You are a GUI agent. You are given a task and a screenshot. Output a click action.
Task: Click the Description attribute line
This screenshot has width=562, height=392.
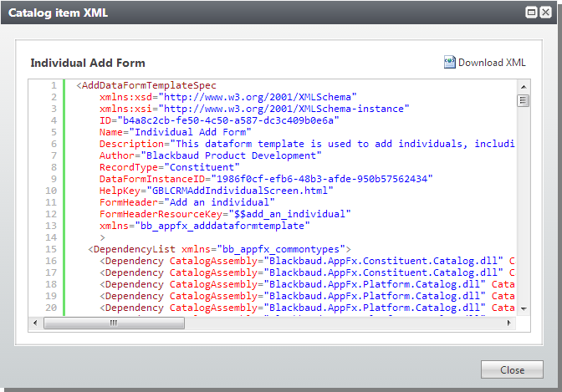pyautogui.click(x=307, y=144)
